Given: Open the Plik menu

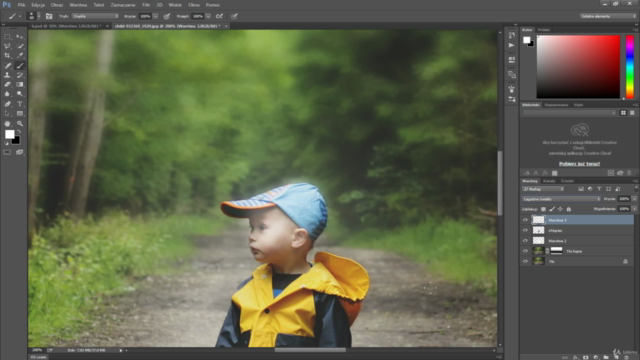Looking at the screenshot, I should tap(21, 5).
